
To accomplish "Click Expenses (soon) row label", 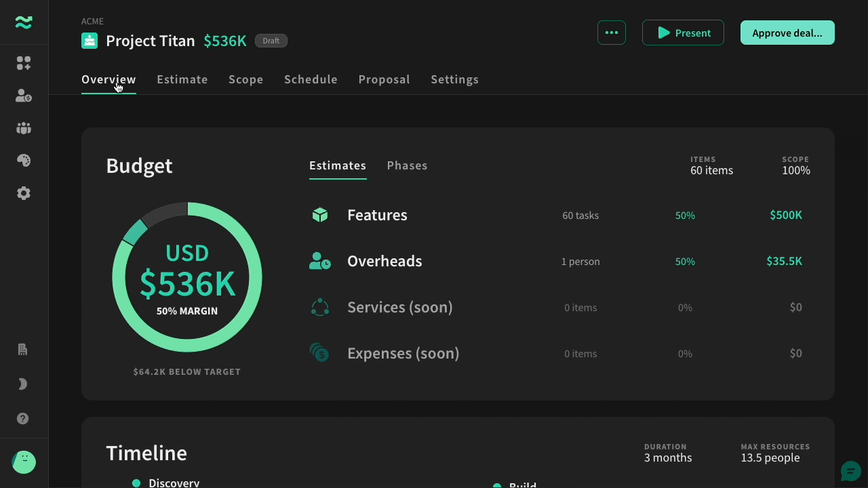I will 403,353.
